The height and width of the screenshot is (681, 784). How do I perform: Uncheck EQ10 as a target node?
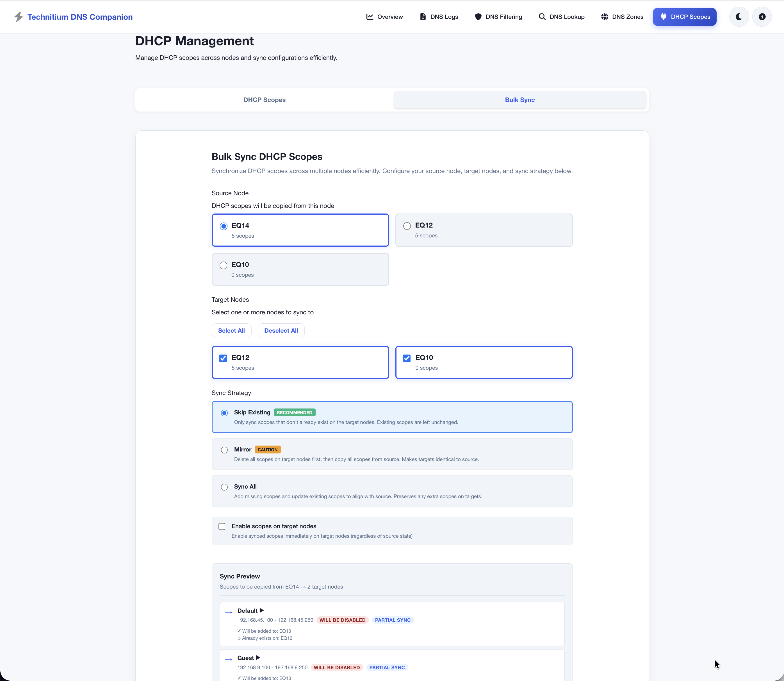(x=407, y=358)
